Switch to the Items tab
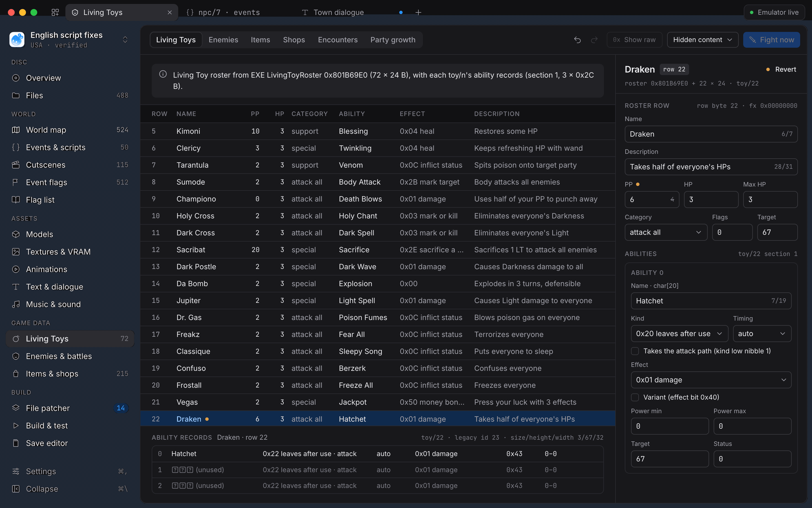Image resolution: width=812 pixels, height=508 pixels. (x=261, y=40)
